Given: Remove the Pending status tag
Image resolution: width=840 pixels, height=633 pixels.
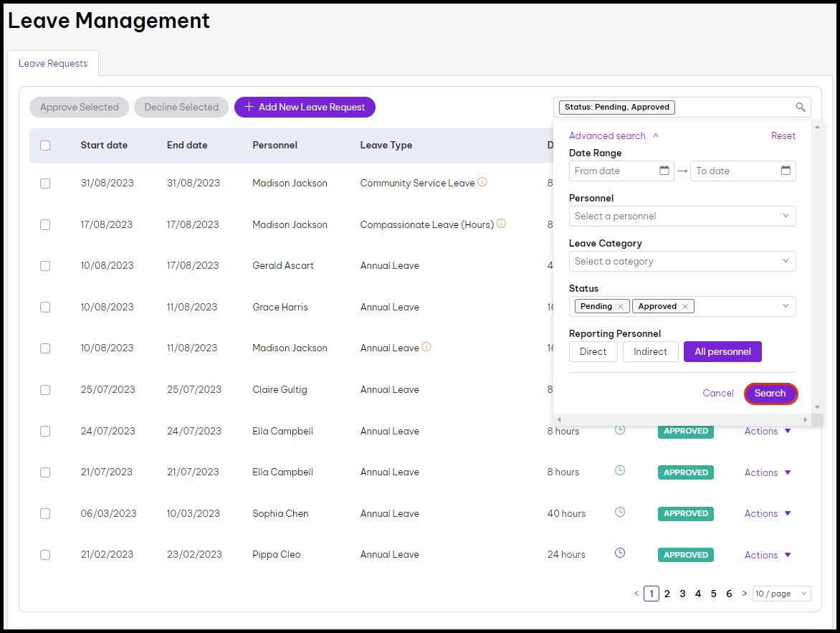Looking at the screenshot, I should 621,307.
